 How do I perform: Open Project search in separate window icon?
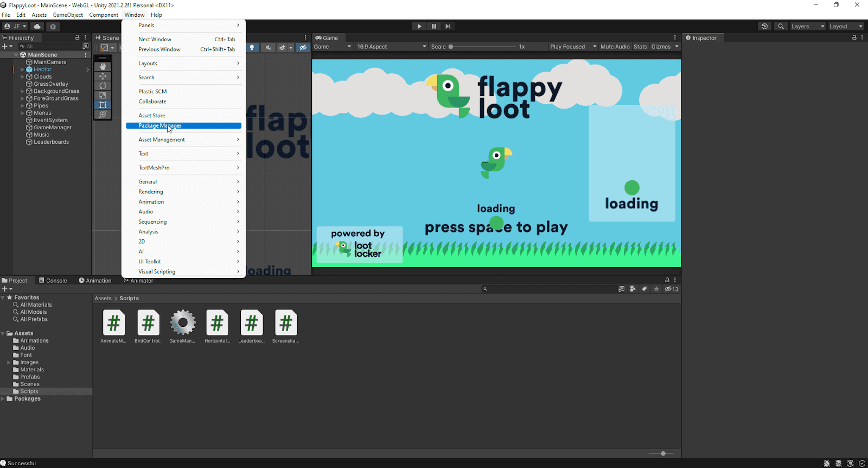tap(621, 289)
